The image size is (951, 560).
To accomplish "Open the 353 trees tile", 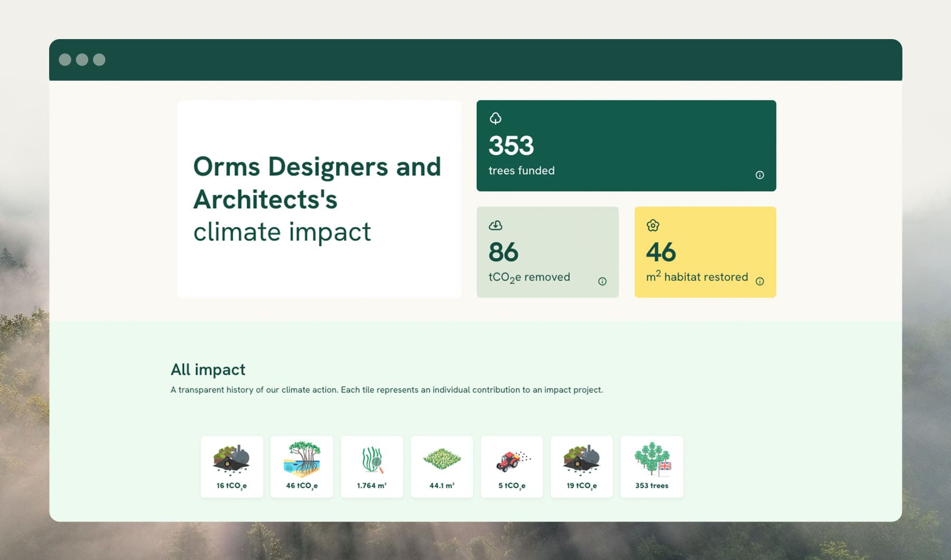I will pyautogui.click(x=652, y=466).
